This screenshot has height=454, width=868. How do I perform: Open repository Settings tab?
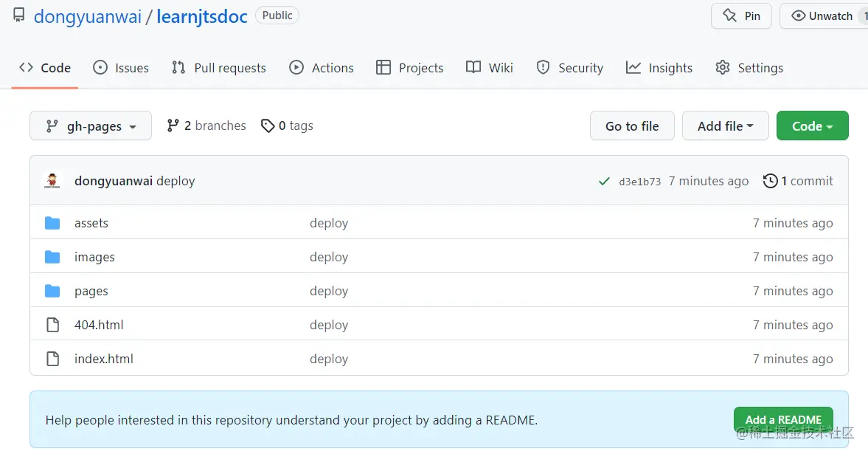749,68
